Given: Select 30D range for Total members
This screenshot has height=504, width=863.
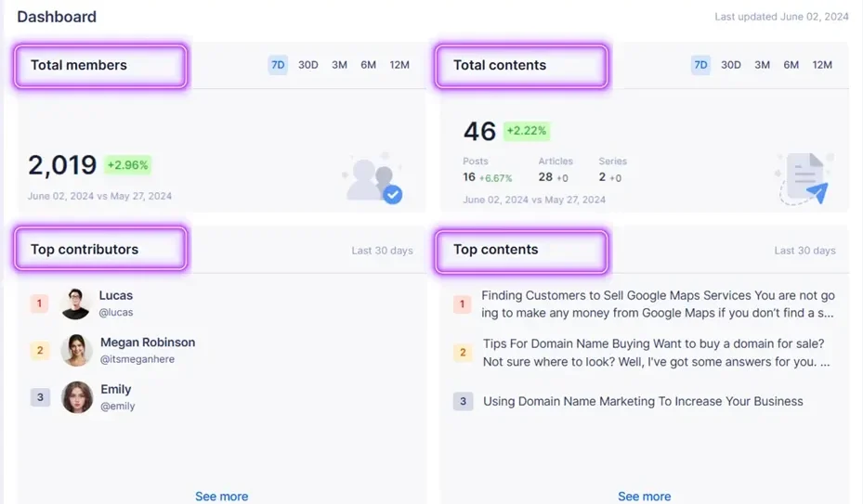Looking at the screenshot, I should 308,65.
